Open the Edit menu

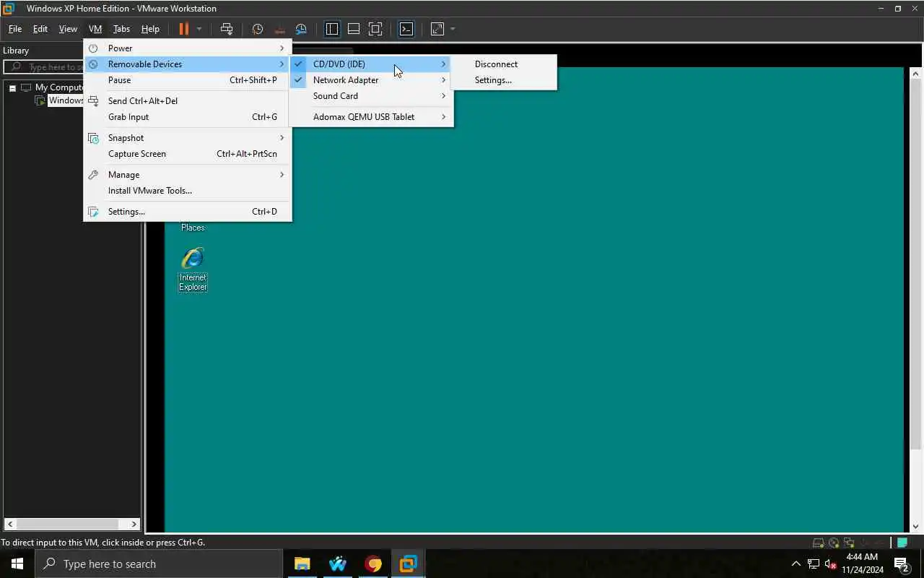coord(40,29)
